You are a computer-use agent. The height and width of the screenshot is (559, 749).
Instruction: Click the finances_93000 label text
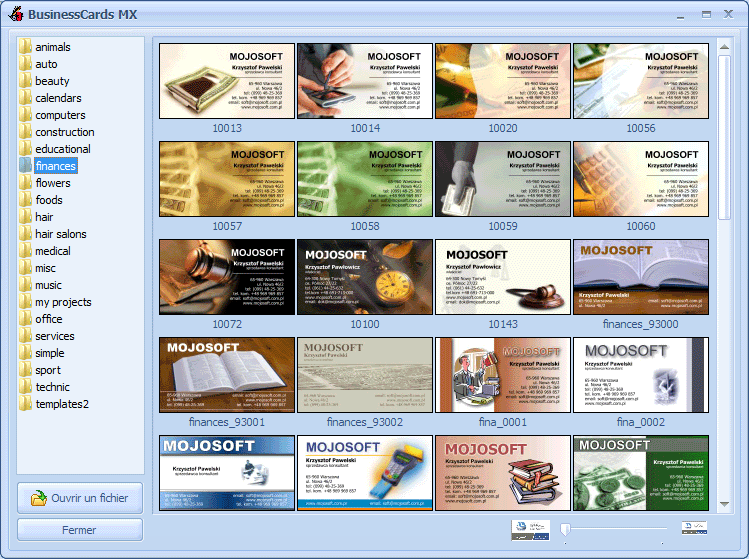click(641, 324)
